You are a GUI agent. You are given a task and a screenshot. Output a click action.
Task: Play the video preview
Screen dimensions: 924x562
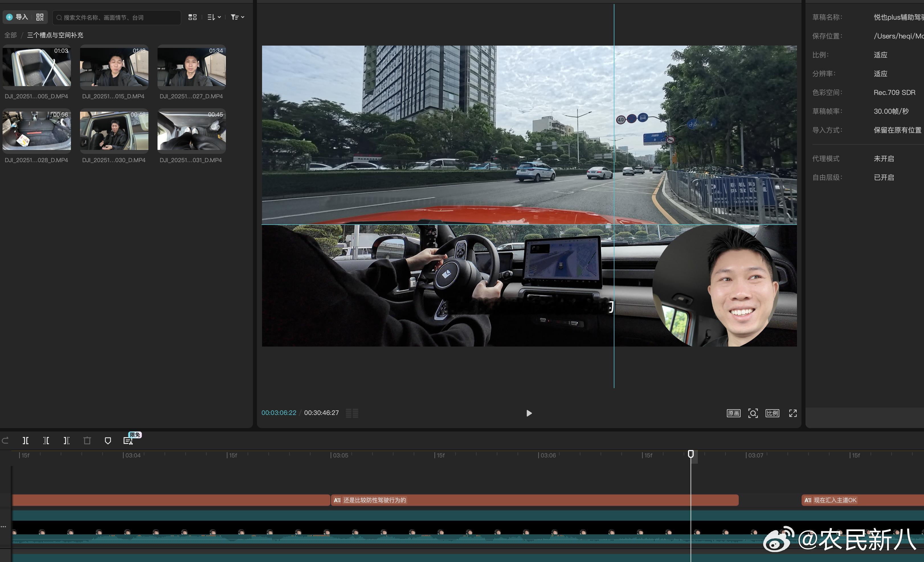pos(529,413)
